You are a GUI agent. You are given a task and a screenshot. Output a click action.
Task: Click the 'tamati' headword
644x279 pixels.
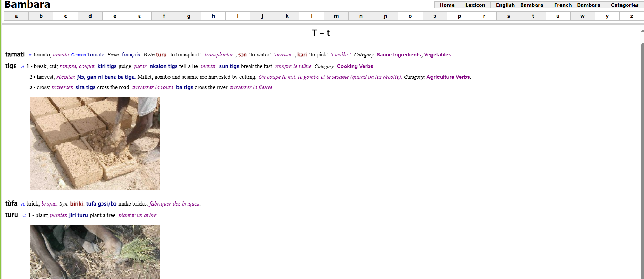[x=15, y=54]
